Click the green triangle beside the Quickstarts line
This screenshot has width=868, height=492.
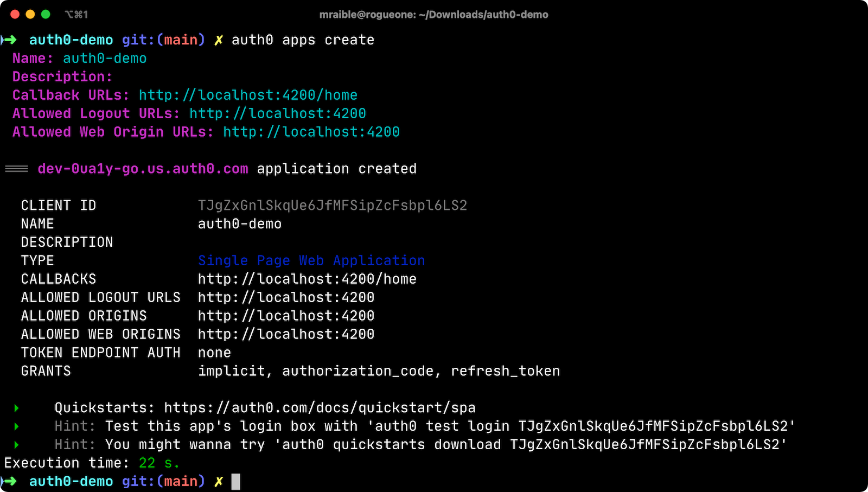(16, 408)
